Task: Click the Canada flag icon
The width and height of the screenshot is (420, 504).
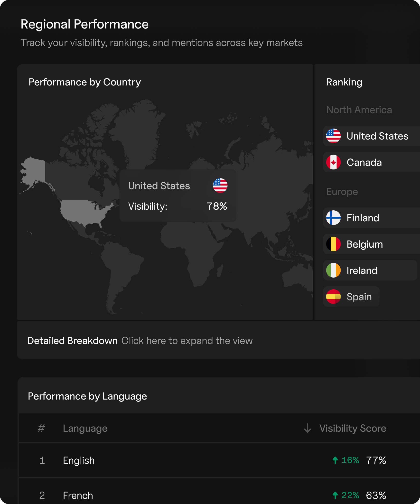Action: [x=333, y=162]
